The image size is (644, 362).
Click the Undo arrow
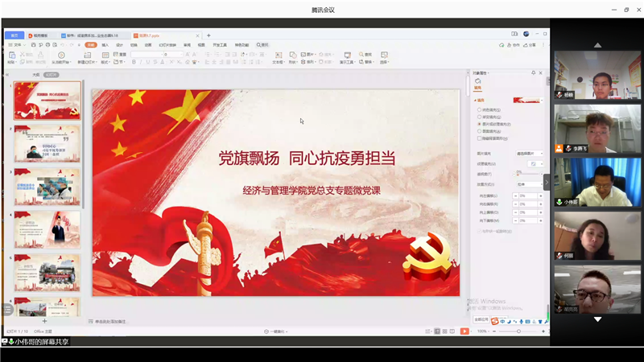coord(63,45)
